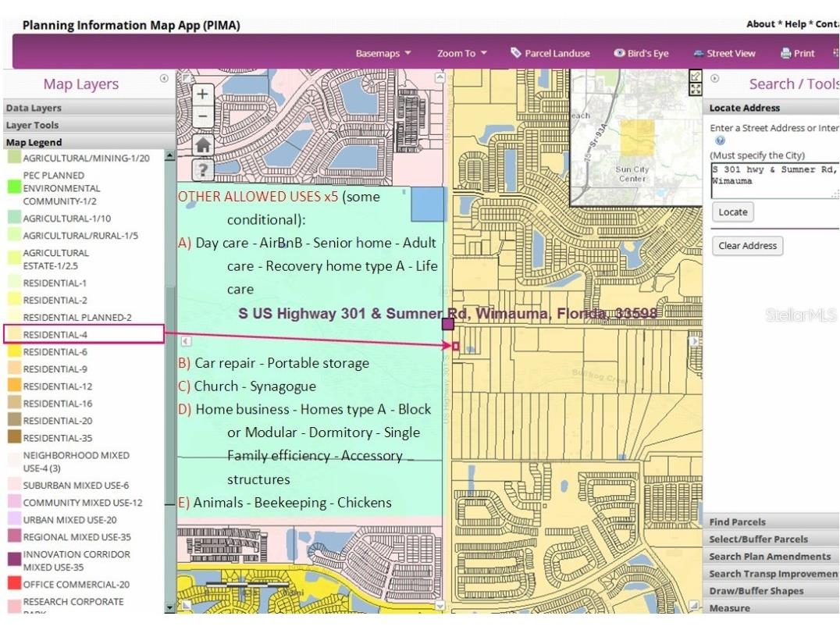Open the Zoom To dropdown
Screen dimensions: 840x630
[x=461, y=54]
